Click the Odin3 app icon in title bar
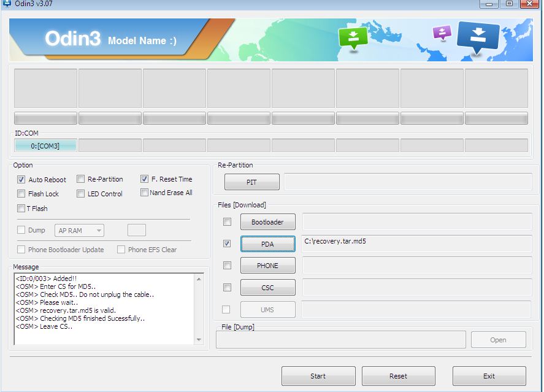The height and width of the screenshot is (392, 544). [x=7, y=3]
